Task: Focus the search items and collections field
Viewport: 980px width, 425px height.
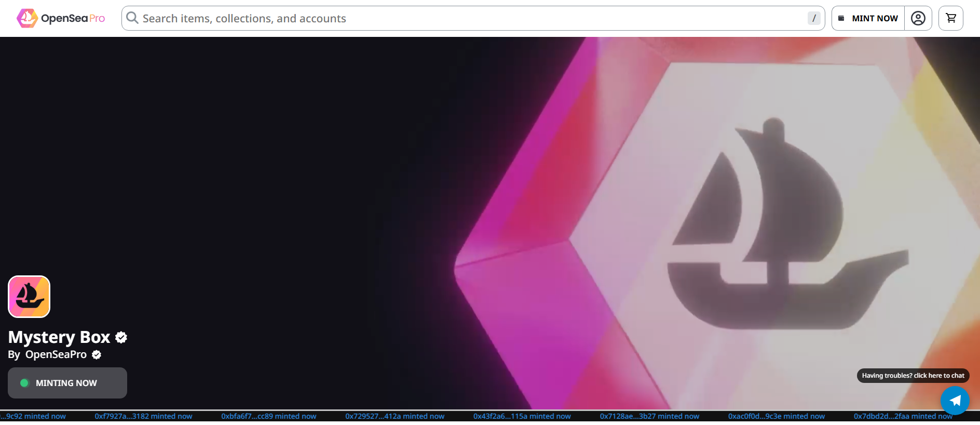Action: click(473, 18)
